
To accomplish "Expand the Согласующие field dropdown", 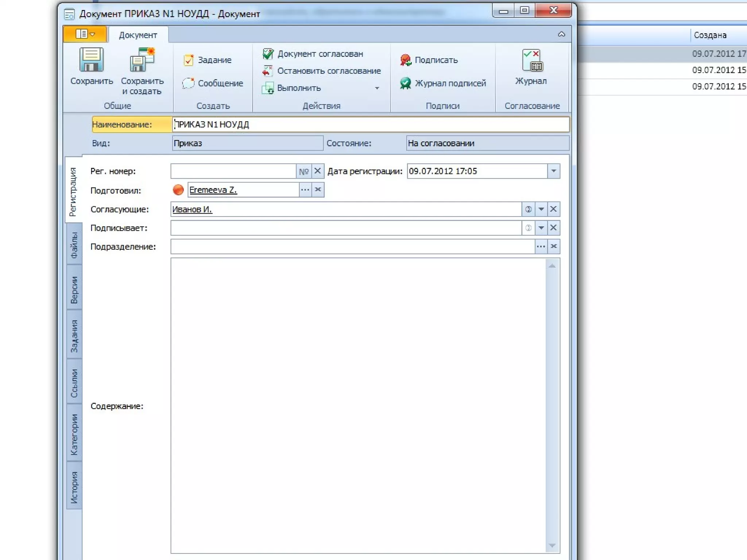I will pyautogui.click(x=541, y=209).
